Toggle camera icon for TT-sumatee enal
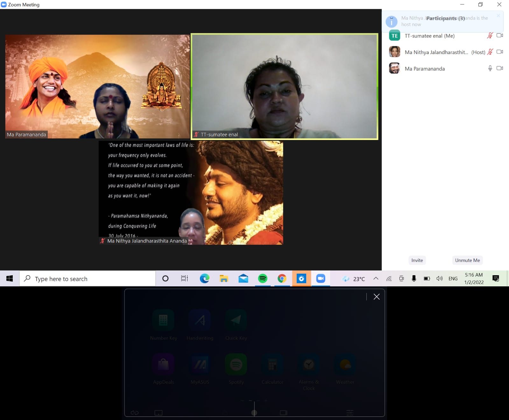The height and width of the screenshot is (420, 509). coord(499,36)
